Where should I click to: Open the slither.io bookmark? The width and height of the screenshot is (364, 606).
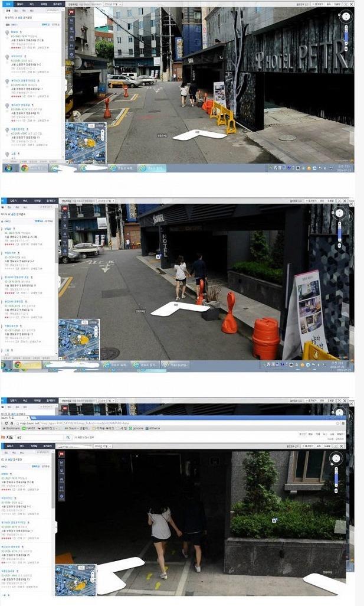coord(152,429)
